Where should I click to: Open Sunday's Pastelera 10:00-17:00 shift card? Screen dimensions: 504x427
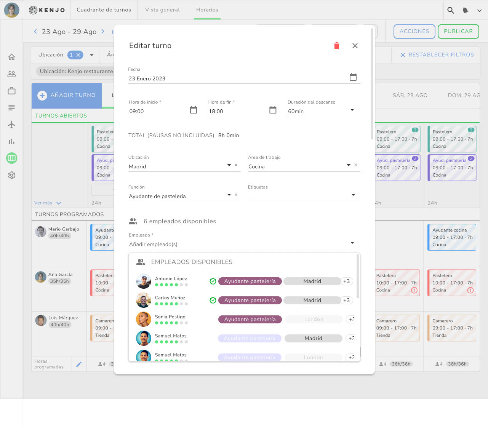452,283
